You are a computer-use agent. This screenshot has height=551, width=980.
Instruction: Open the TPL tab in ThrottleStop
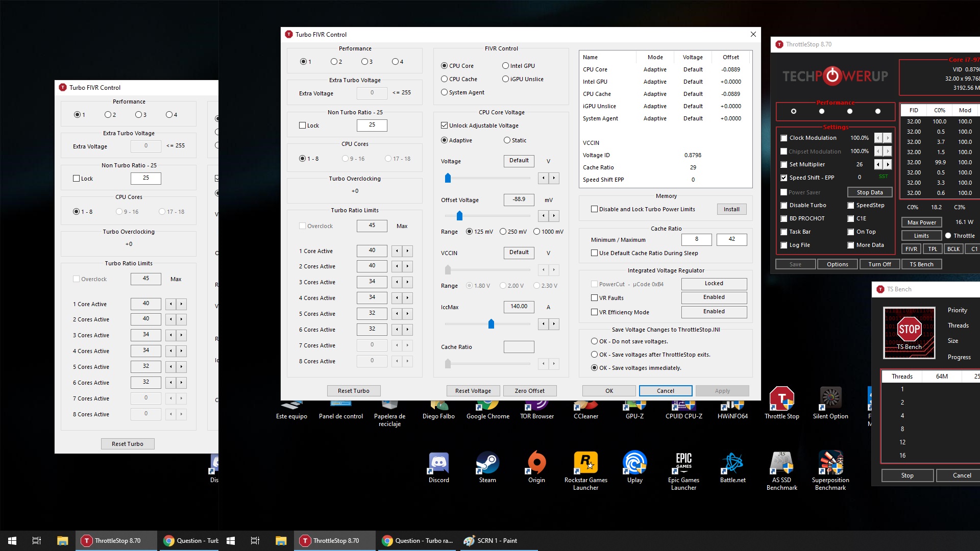[932, 249]
